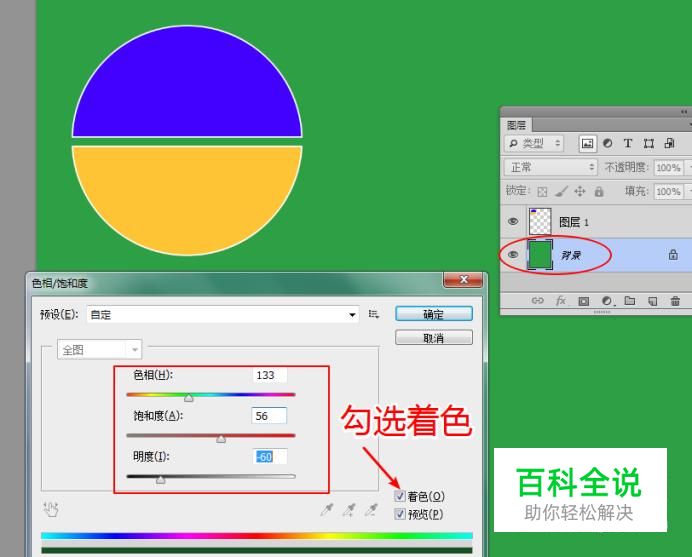Select the 背景 layer thumbnail
This screenshot has height=557, width=692.
(540, 255)
